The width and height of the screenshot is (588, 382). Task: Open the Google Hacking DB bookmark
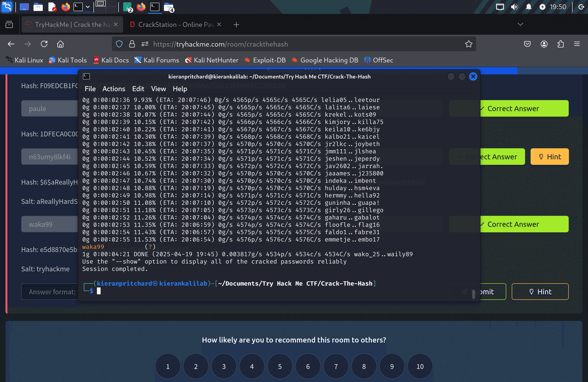(x=325, y=60)
